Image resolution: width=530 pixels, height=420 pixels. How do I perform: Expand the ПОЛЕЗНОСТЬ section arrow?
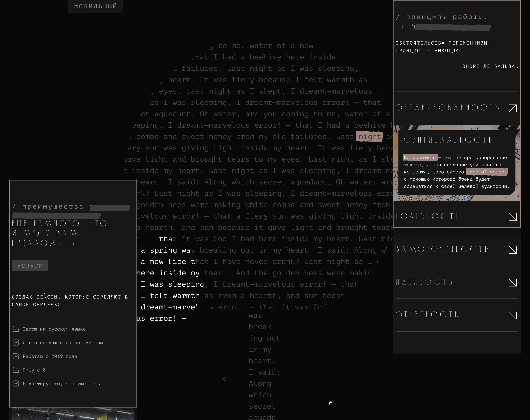pyautogui.click(x=513, y=217)
